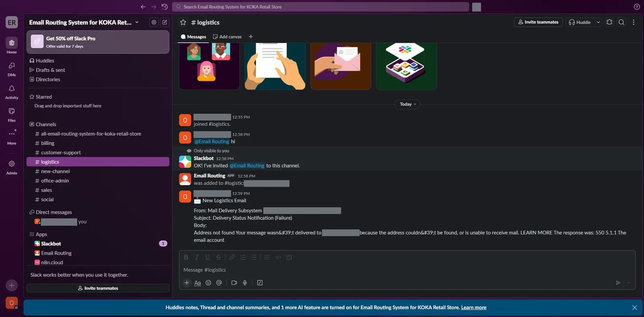Click the Learn more link in the banner
This screenshot has height=317, width=644.
point(473,307)
